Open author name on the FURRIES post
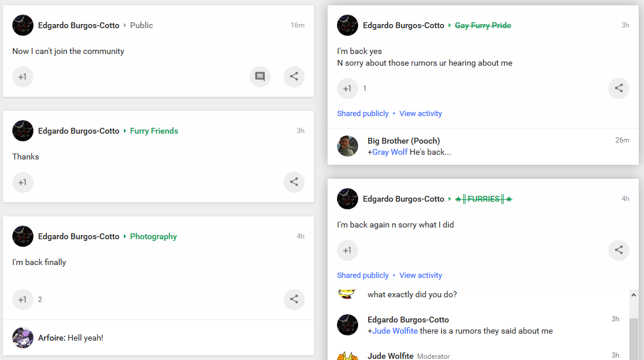644x360 pixels. [403, 199]
